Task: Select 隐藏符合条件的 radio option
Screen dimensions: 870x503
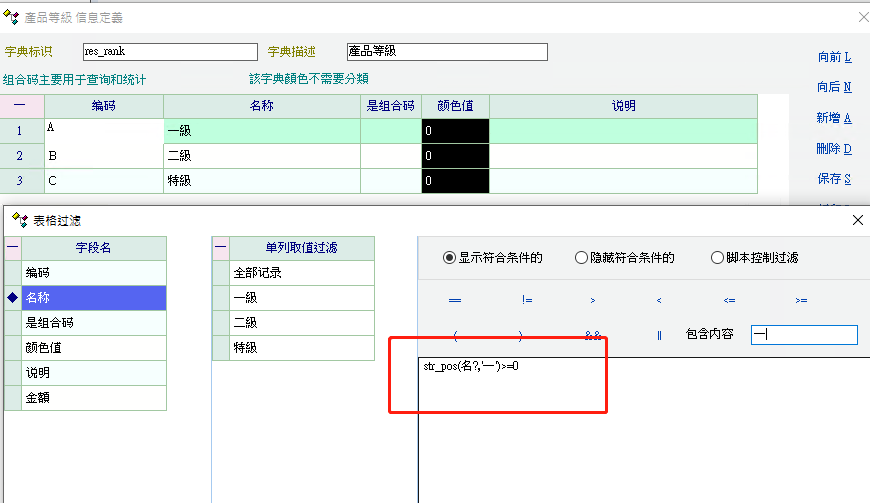Action: (582, 258)
